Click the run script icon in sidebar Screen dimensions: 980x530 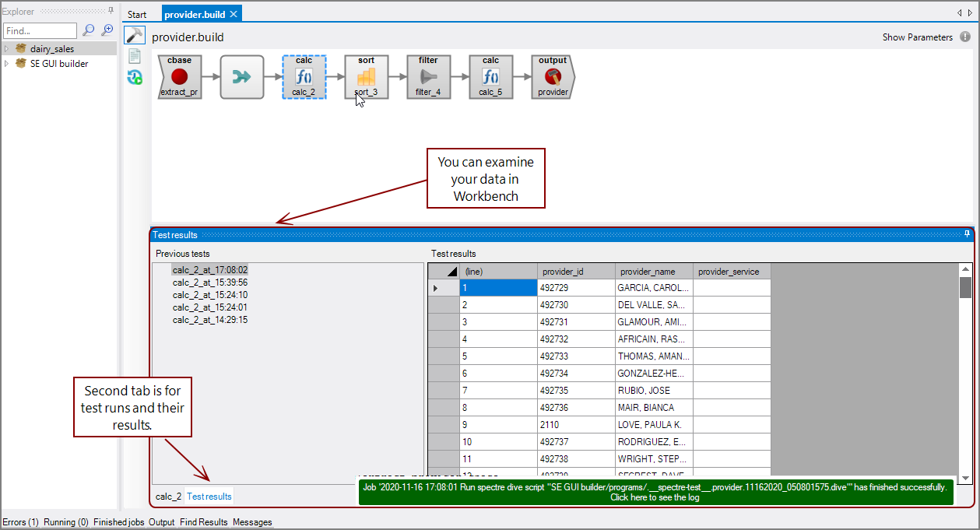click(135, 76)
